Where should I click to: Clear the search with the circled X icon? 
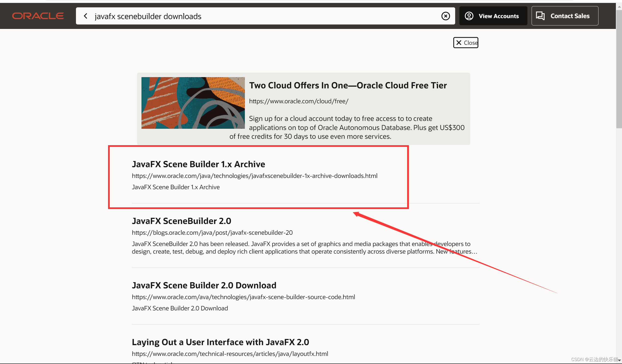445,16
